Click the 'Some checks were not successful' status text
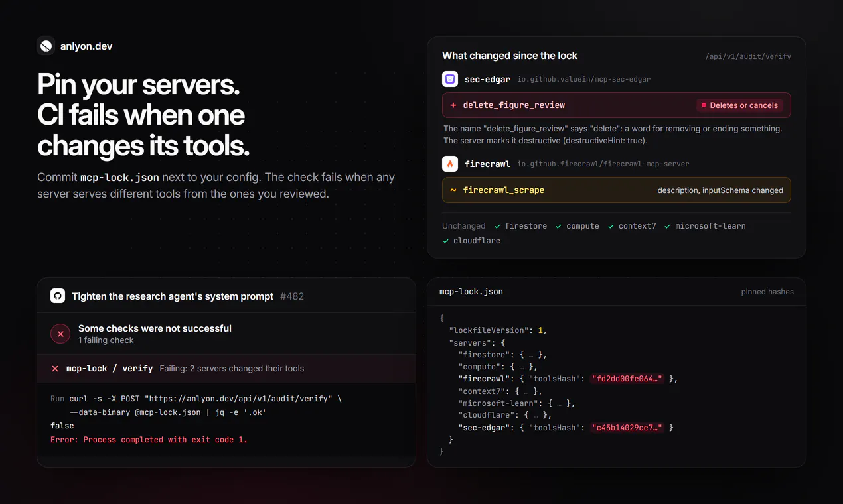The width and height of the screenshot is (843, 504). pos(155,328)
